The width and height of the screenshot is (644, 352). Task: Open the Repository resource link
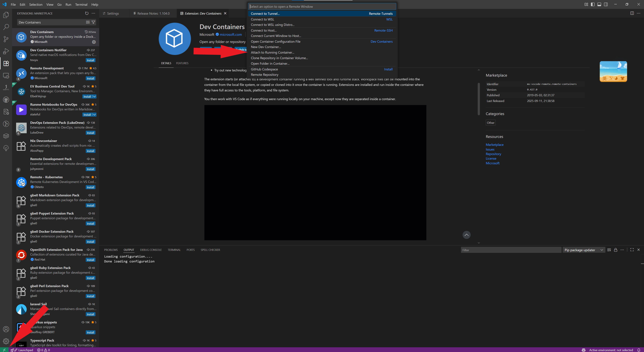(493, 154)
